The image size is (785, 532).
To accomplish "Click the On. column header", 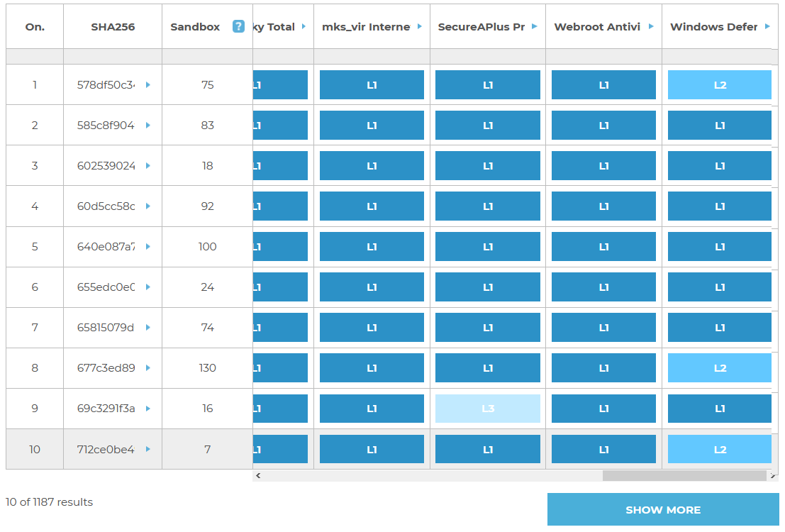I will [35, 27].
